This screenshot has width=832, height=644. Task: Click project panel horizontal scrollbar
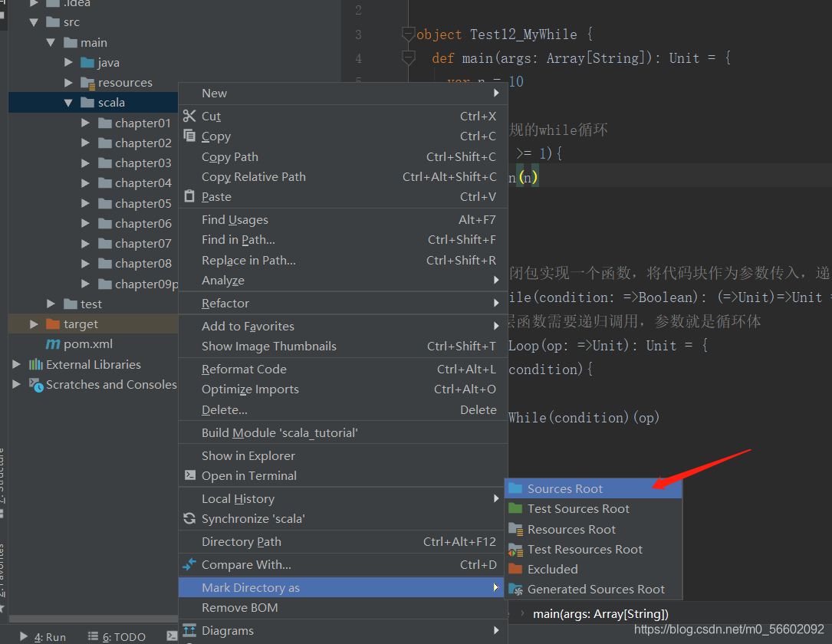coord(94,619)
